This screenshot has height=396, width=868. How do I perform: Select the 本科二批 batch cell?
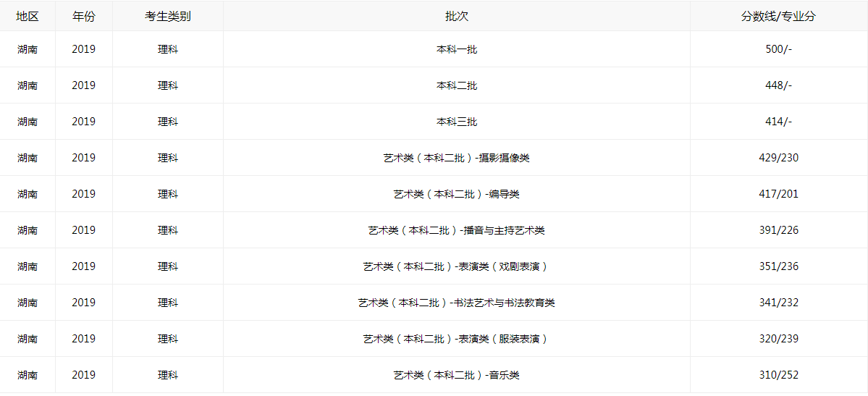click(x=457, y=85)
